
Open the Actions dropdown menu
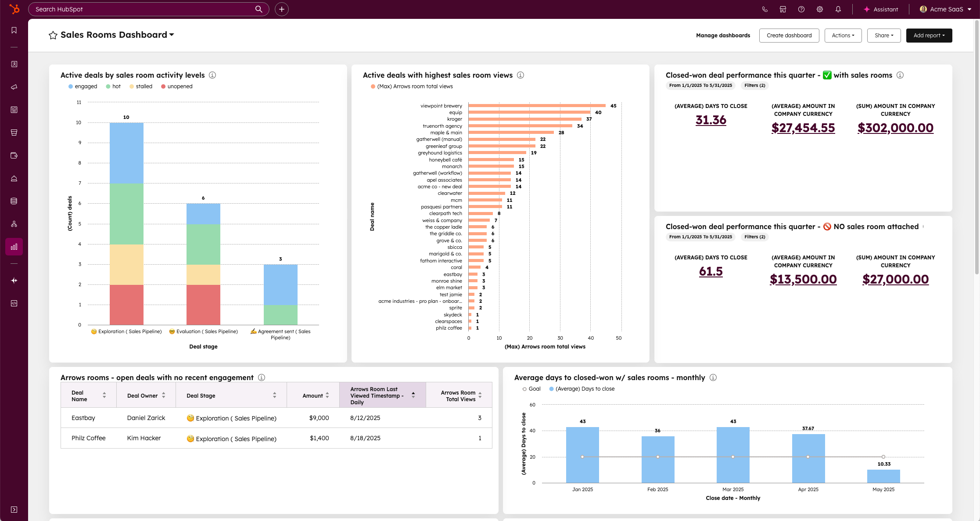click(843, 36)
